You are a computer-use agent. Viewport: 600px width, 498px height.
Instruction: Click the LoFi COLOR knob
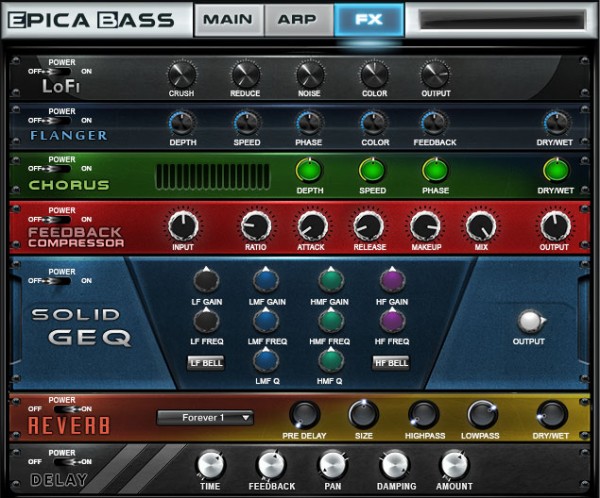click(374, 75)
